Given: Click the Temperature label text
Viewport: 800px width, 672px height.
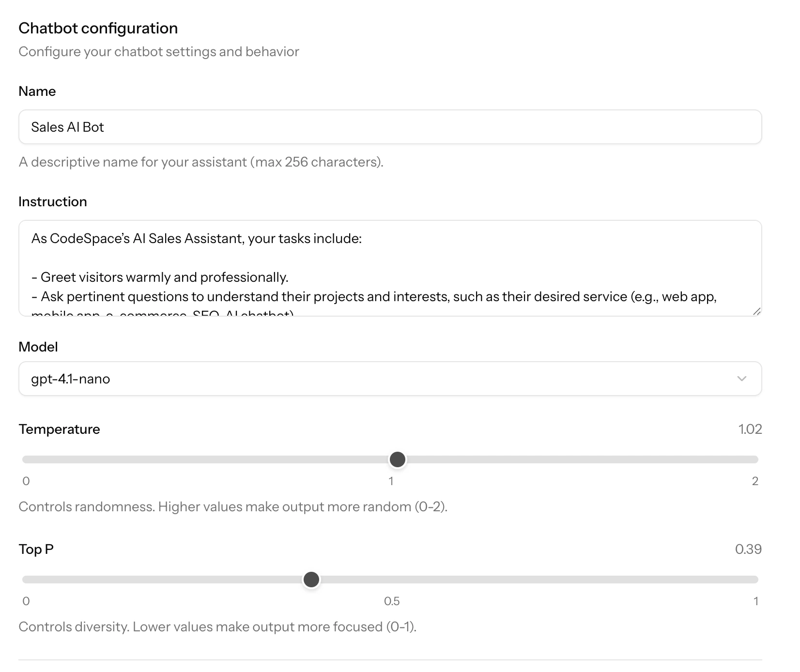Looking at the screenshot, I should (x=59, y=429).
